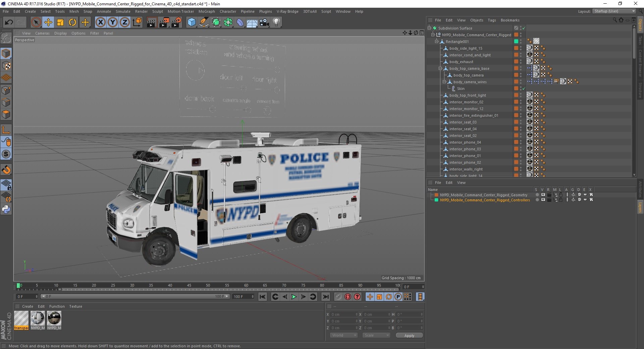This screenshot has width=644, height=349.
Task: Open the Simulate menu
Action: coord(123,11)
